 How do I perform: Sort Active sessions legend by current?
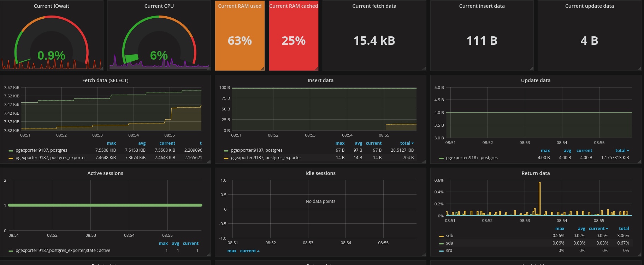tap(190, 243)
